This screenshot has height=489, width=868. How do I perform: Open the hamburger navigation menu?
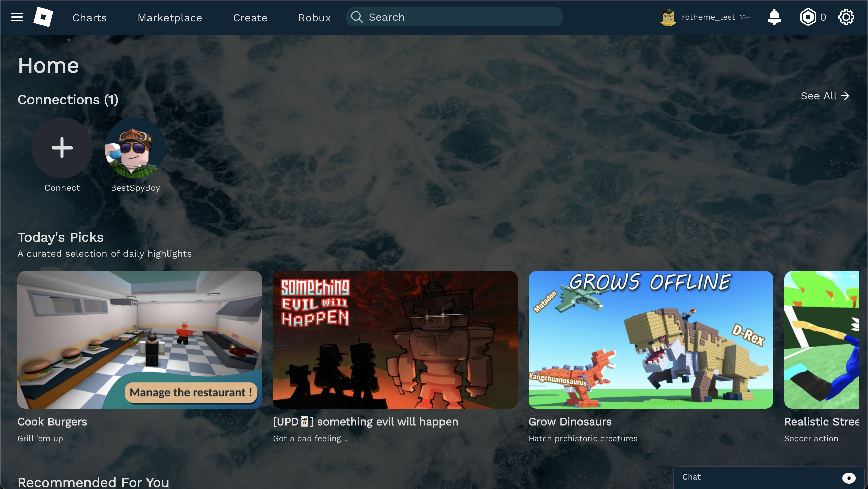[x=16, y=17]
